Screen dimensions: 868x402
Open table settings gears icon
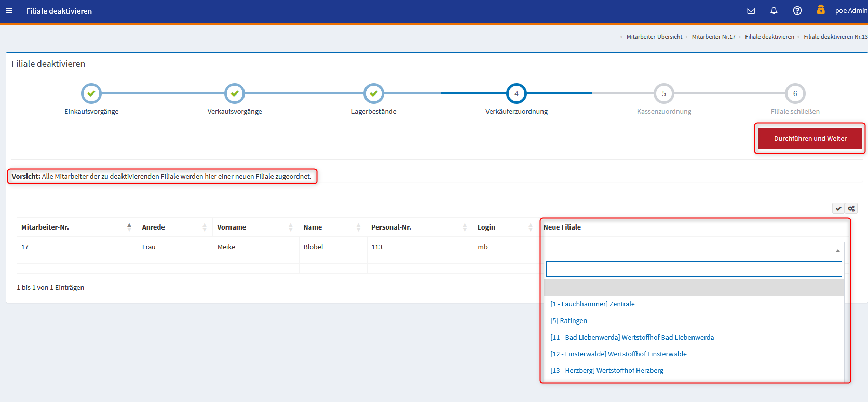point(851,208)
